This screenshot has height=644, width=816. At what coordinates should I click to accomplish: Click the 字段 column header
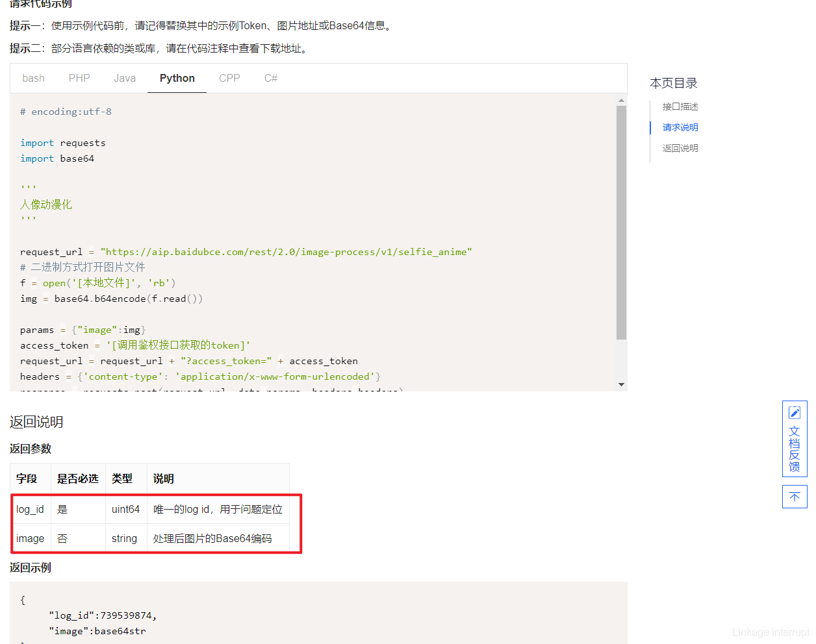point(31,479)
